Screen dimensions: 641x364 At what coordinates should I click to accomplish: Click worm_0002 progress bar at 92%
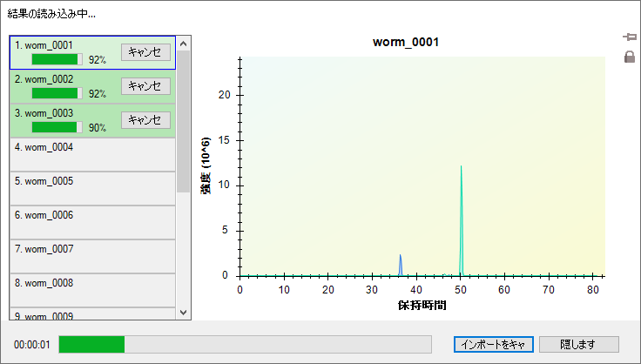click(57, 93)
